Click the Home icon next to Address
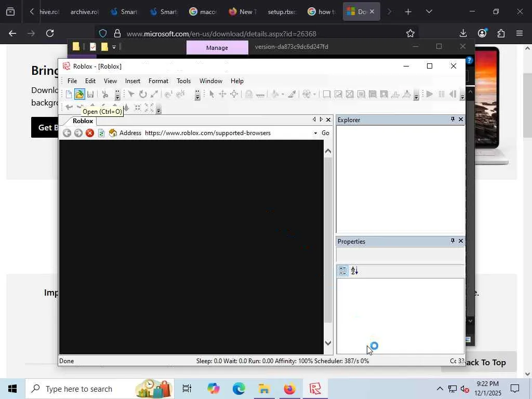532x399 pixels. (x=113, y=133)
